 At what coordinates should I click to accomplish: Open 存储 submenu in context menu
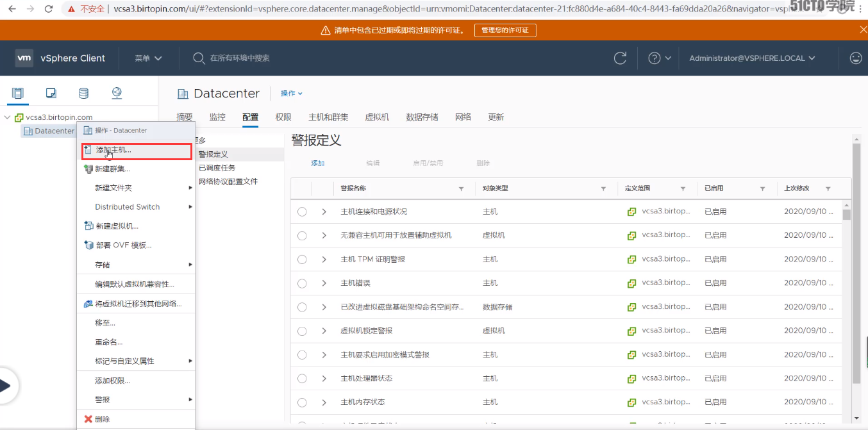click(x=136, y=265)
